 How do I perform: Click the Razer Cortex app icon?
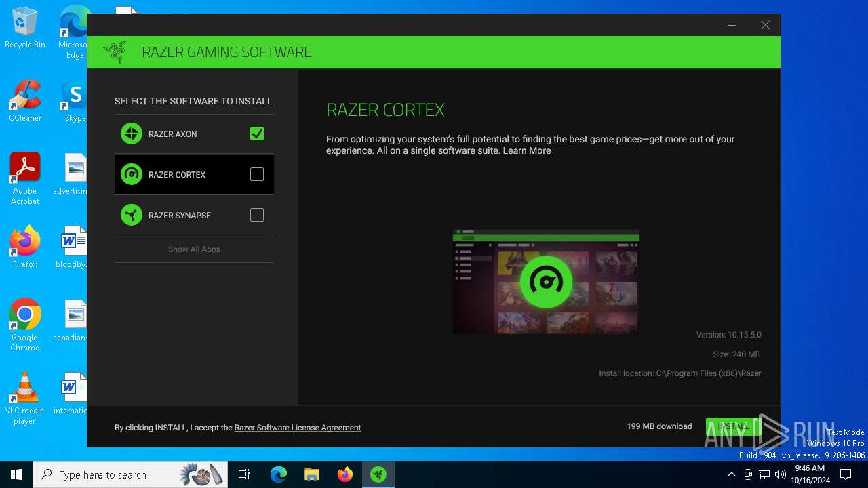(132, 174)
